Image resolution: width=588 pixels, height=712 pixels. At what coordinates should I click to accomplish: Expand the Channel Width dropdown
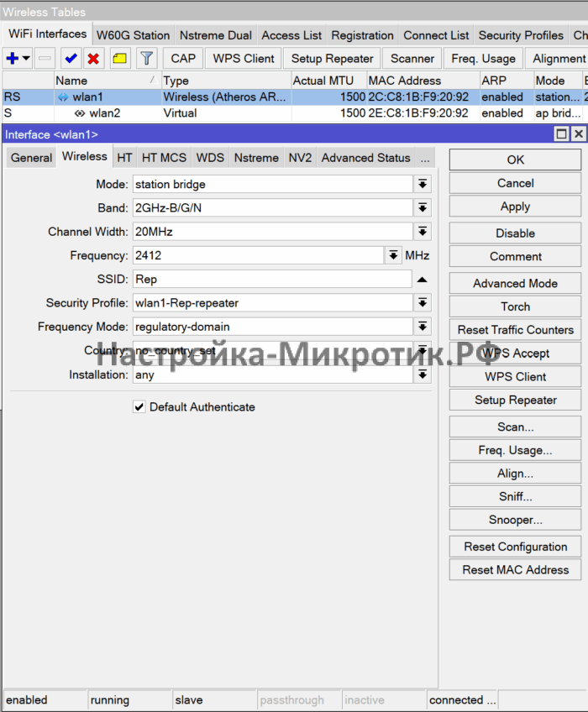point(423,232)
